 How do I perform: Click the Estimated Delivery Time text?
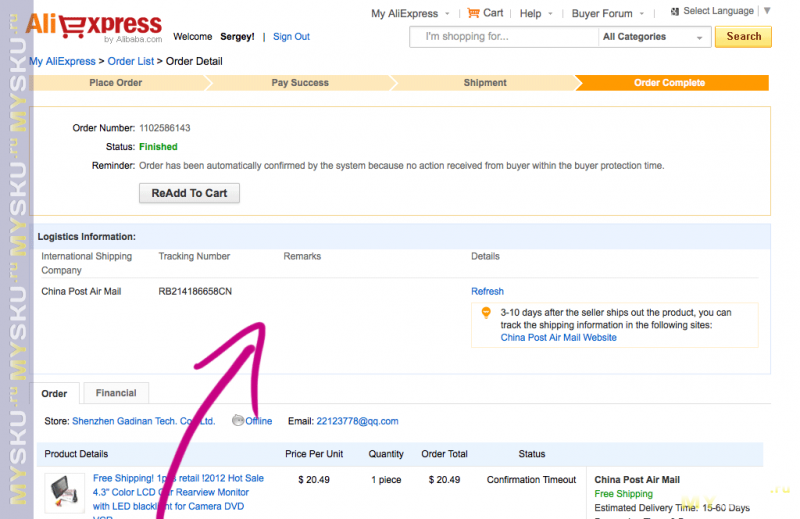pos(672,508)
